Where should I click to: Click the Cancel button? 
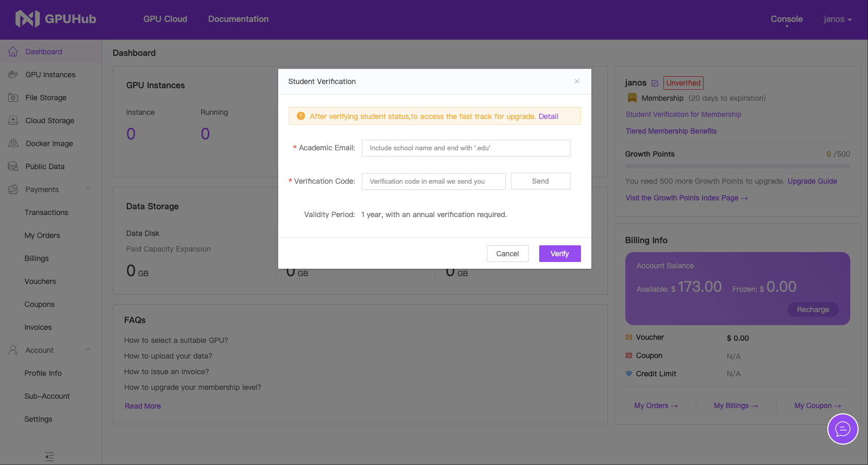coord(507,254)
